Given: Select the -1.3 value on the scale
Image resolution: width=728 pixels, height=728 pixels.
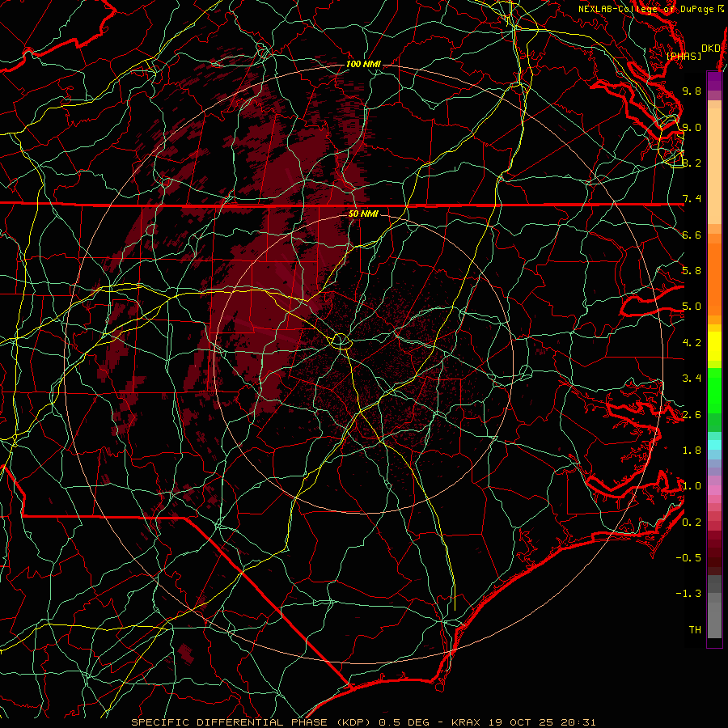Looking at the screenshot, I should (x=688, y=594).
